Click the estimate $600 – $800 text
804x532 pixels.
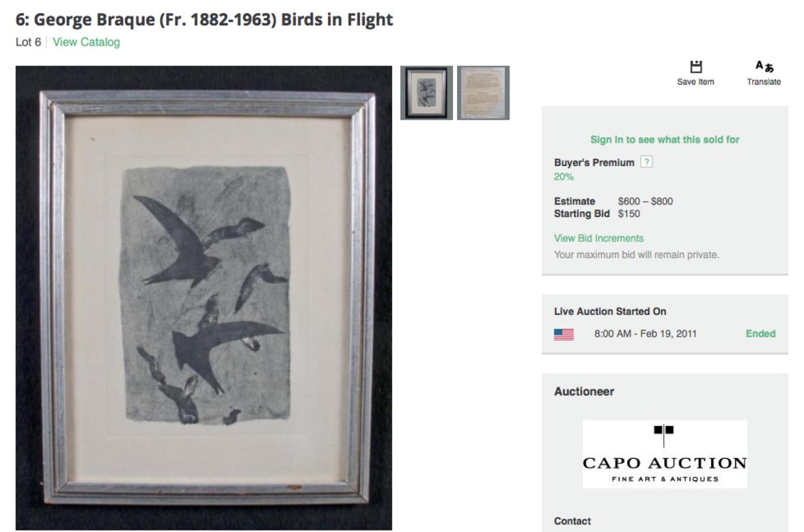(645, 201)
